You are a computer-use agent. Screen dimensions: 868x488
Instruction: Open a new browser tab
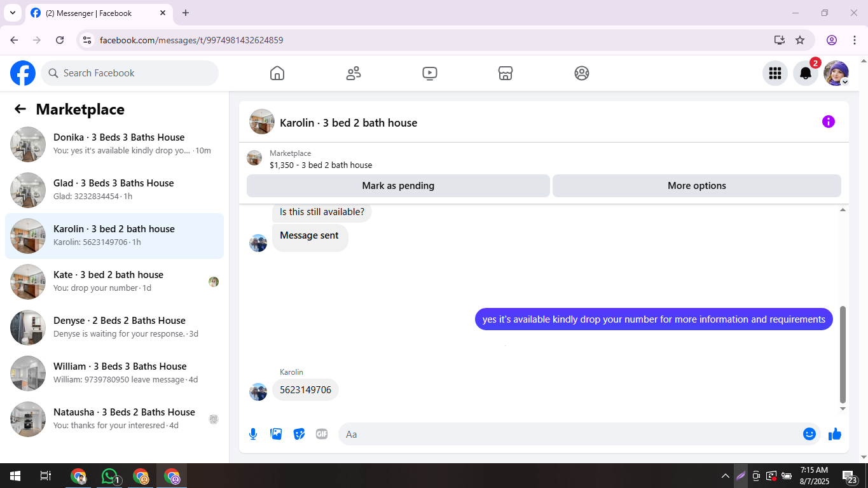point(186,13)
